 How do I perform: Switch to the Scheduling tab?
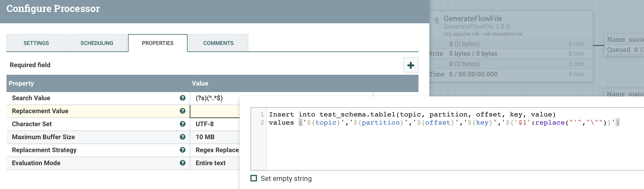pyautogui.click(x=97, y=43)
